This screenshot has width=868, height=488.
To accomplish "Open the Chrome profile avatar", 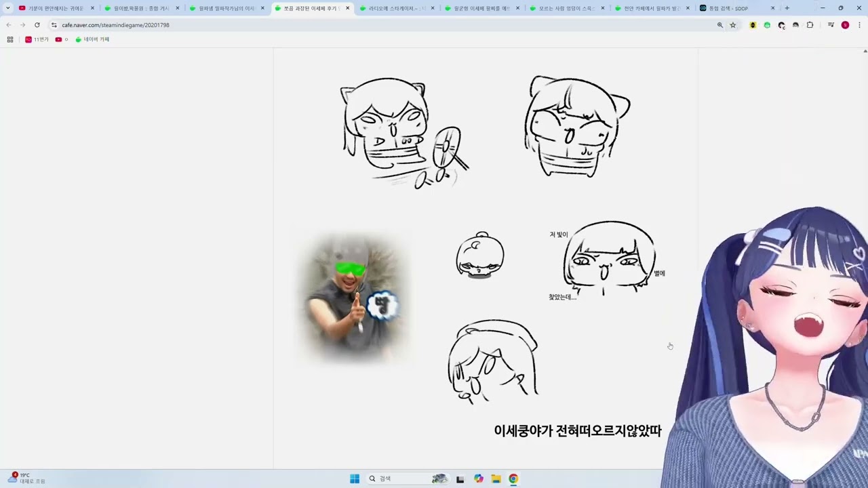I will click(845, 25).
